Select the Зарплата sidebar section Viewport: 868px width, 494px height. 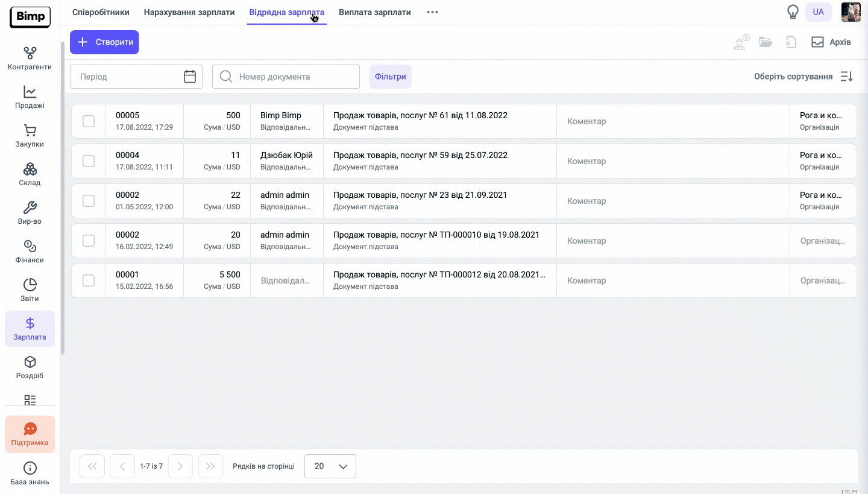(x=30, y=329)
